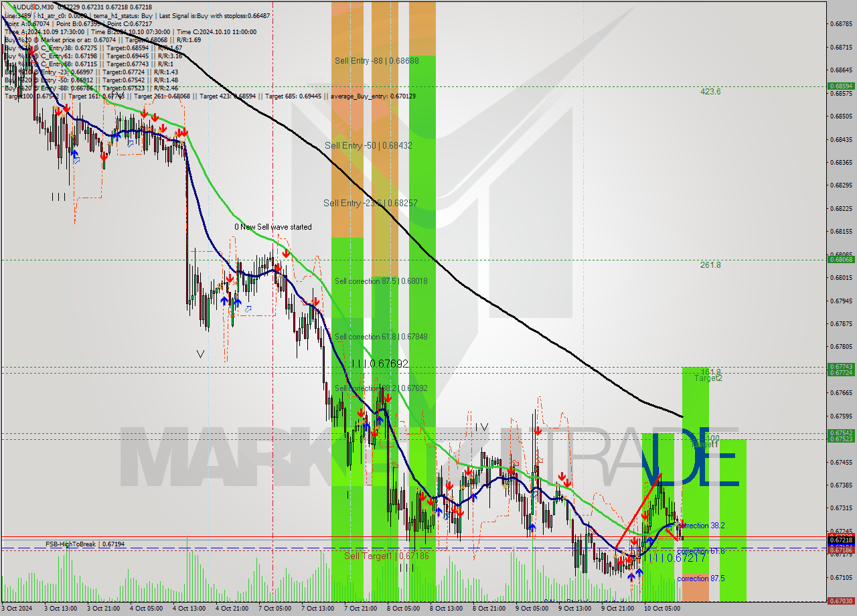Viewport: 857px width, 616px height.
Task: Select the 'Sell Entry -88 | 0.68688' label
Action: pos(377,60)
